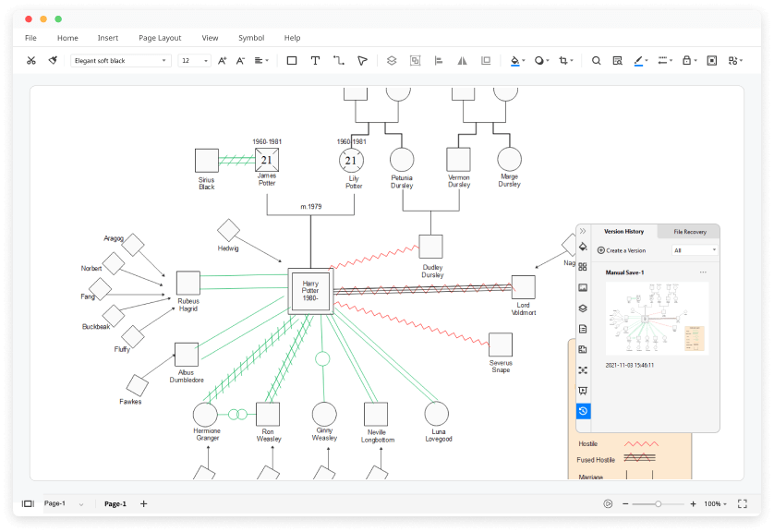Open the line color pen dropdown
Screen dimensions: 774x532
coord(641,60)
